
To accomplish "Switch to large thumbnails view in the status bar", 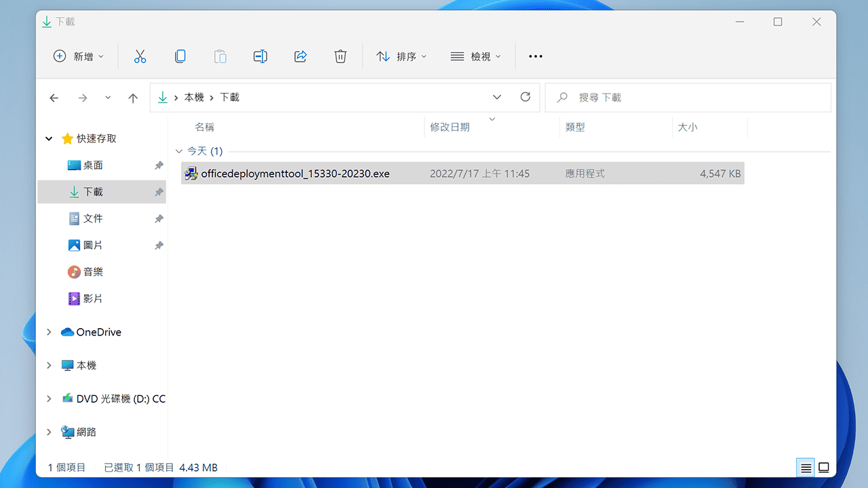I will tap(823, 467).
